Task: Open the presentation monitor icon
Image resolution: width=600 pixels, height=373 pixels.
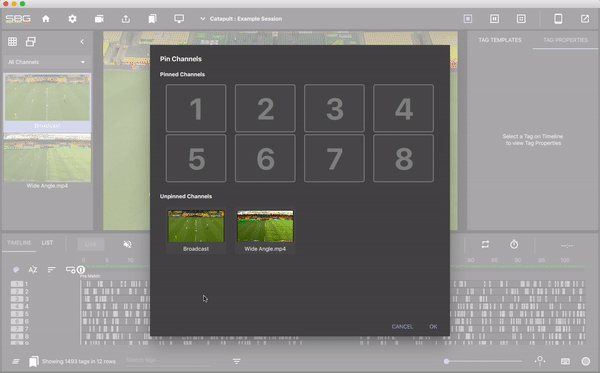Action: [x=179, y=19]
